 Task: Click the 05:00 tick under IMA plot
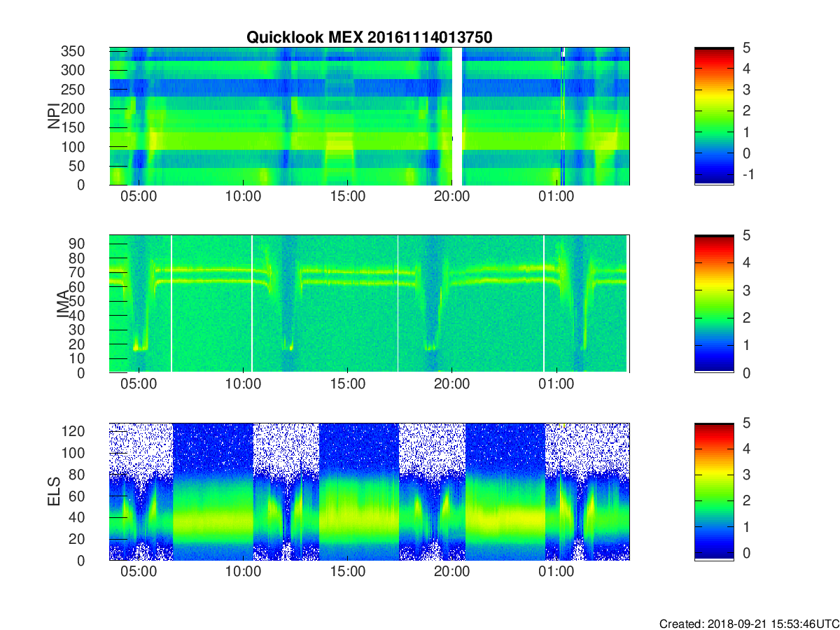[x=139, y=384]
